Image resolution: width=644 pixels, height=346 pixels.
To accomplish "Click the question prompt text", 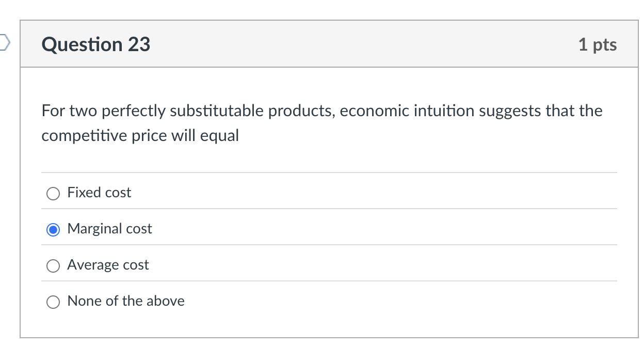I will [x=320, y=122].
